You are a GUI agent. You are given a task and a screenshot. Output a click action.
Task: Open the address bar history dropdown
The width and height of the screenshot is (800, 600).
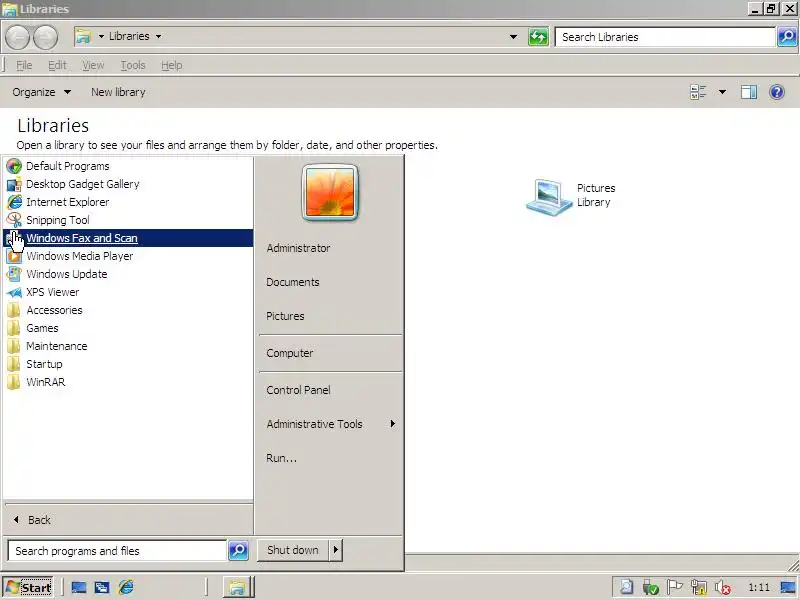point(514,37)
